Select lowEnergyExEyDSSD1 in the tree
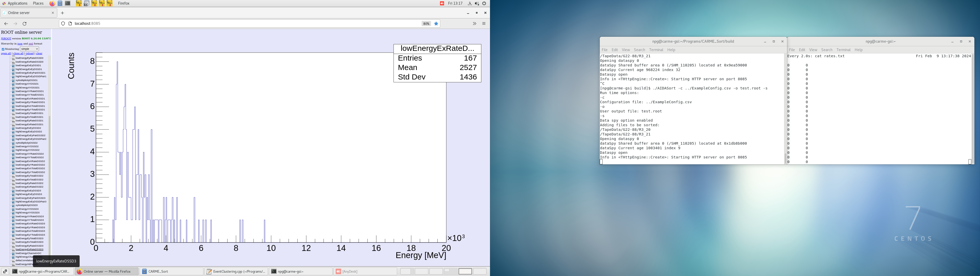The height and width of the screenshot is (276, 980). click(28, 66)
